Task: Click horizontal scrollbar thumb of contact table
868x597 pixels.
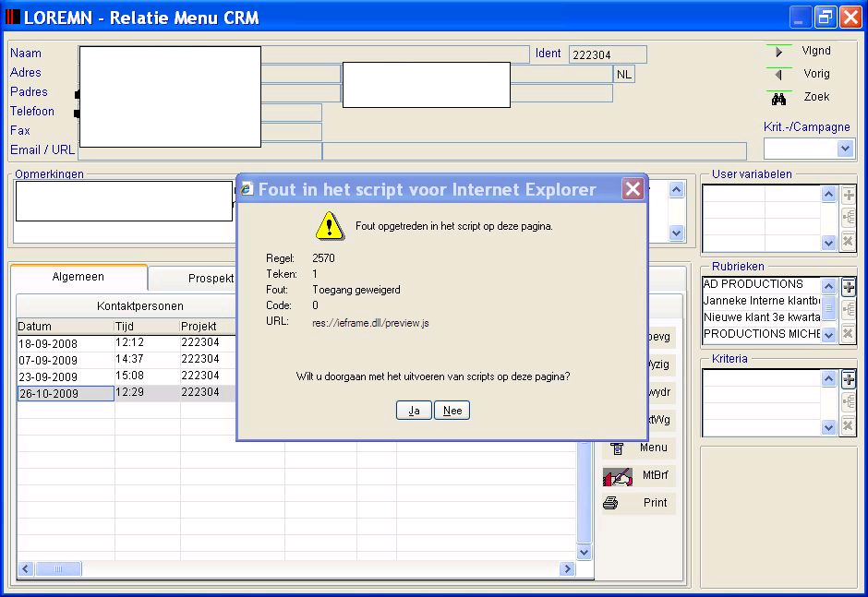Action: (59, 568)
